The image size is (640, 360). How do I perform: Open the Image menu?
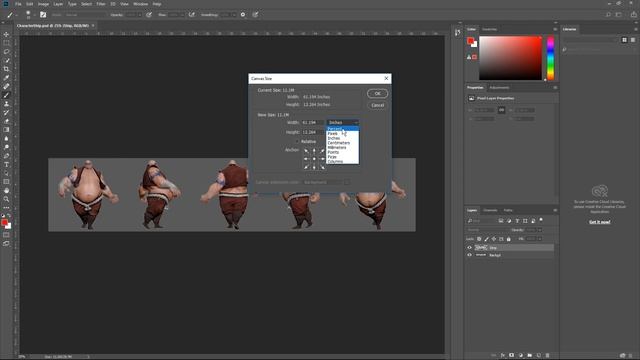43,4
